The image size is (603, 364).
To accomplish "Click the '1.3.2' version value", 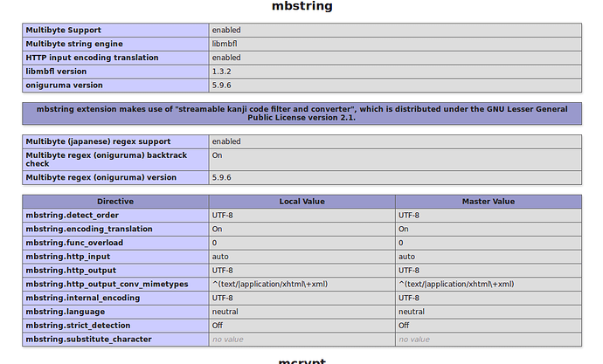I will [x=395, y=72].
